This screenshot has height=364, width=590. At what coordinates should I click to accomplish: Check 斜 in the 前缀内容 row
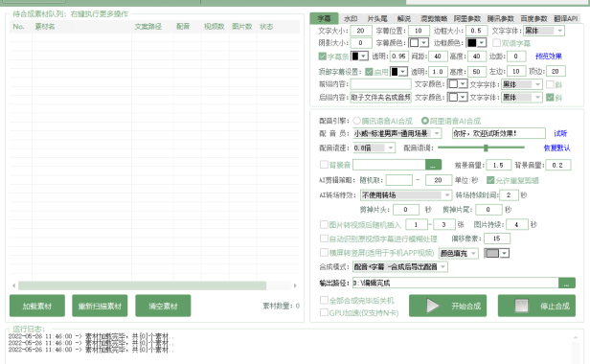pyautogui.click(x=550, y=84)
